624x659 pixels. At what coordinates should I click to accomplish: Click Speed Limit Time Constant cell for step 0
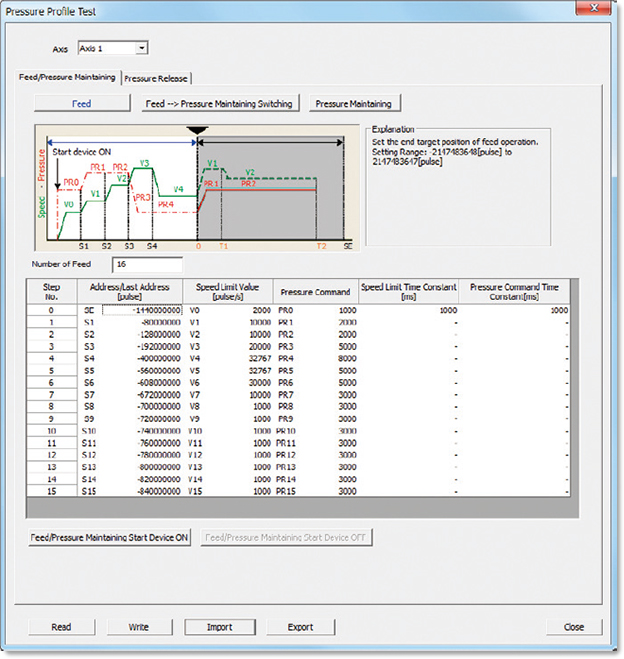tap(407, 311)
